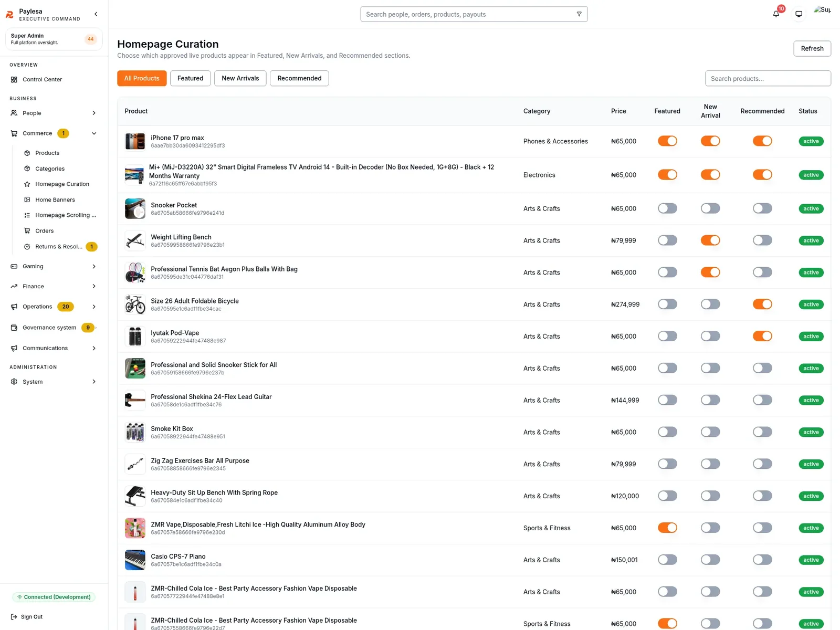Collapse the Commerce section chevron
The height and width of the screenshot is (630, 840).
click(x=94, y=133)
